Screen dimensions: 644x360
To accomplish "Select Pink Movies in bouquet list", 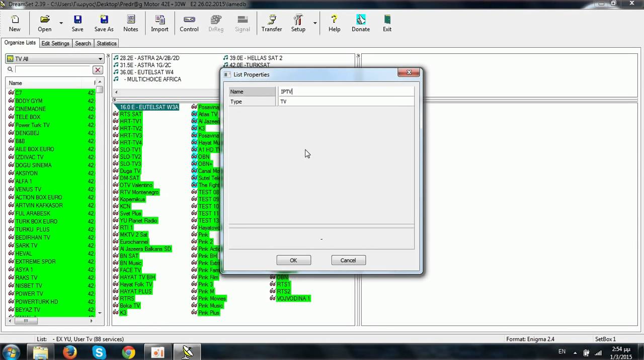I will click(212, 299).
